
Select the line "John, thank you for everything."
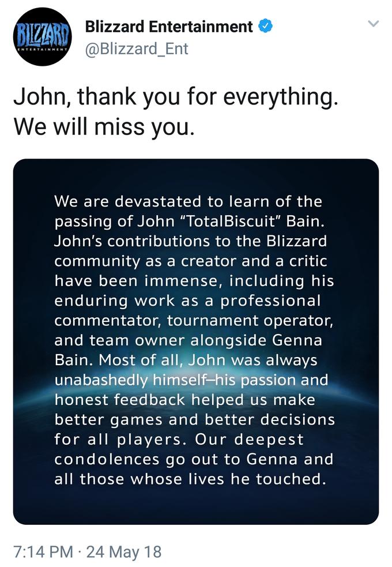point(176,97)
